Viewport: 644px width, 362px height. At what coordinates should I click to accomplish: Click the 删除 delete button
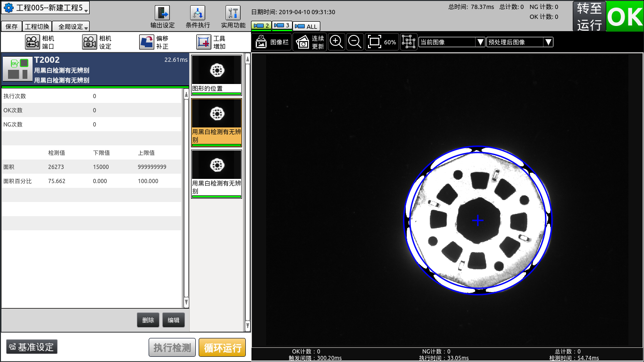click(x=148, y=320)
